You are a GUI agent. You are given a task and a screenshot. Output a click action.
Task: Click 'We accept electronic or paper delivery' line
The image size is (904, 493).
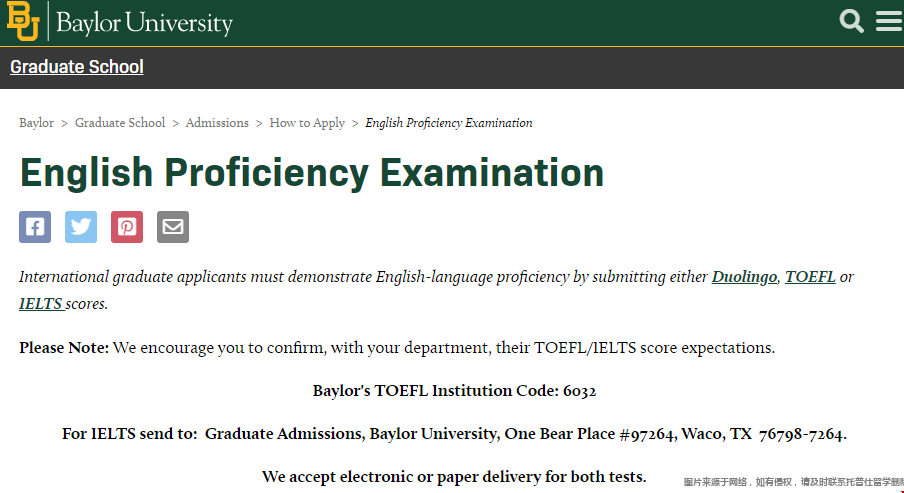coord(454,477)
